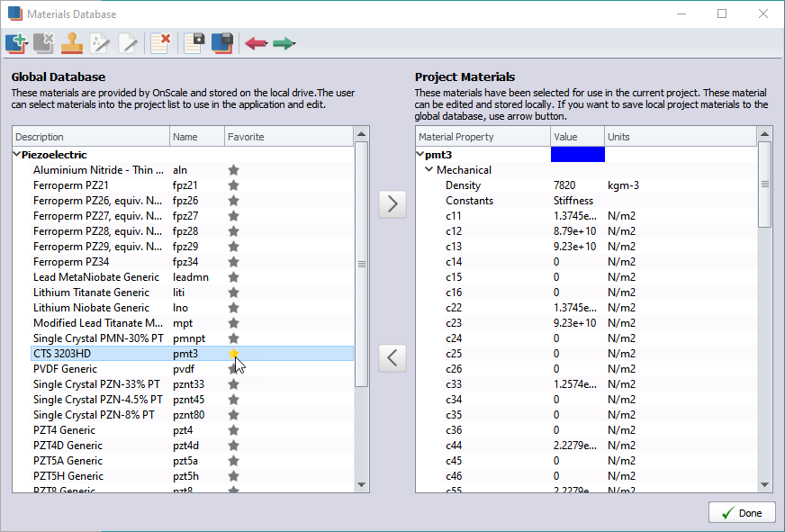This screenshot has height=532, width=785.
Task: Click the green right arrow toolbar icon
Action: click(284, 43)
